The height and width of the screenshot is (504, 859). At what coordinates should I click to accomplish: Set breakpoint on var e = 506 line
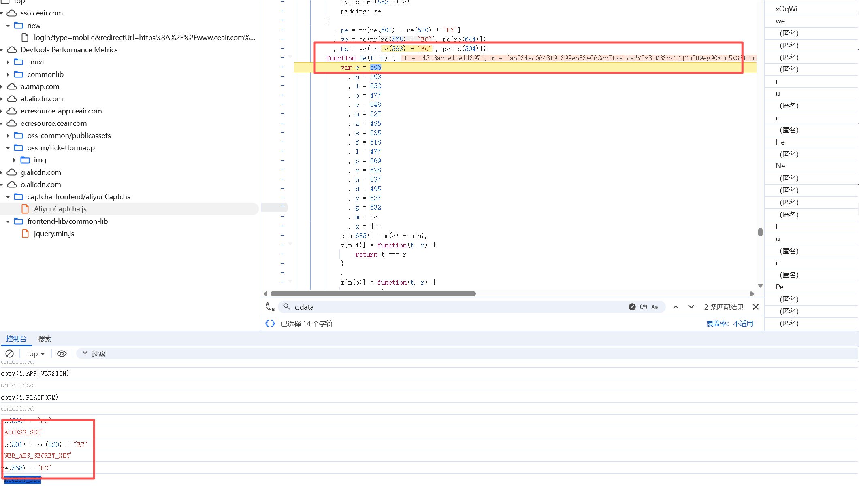[x=283, y=67]
